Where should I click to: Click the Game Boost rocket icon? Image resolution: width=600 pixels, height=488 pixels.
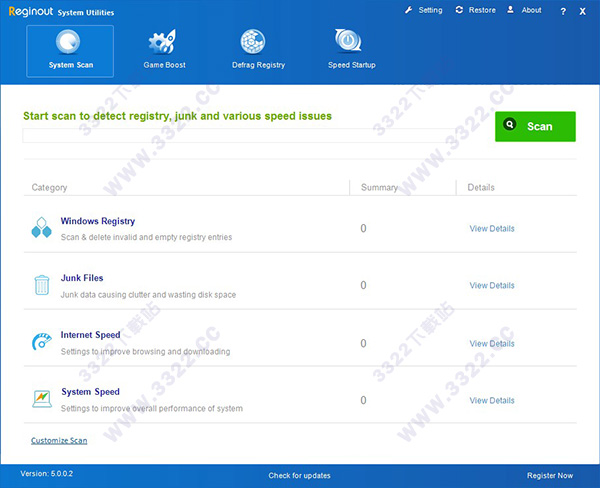point(162,41)
